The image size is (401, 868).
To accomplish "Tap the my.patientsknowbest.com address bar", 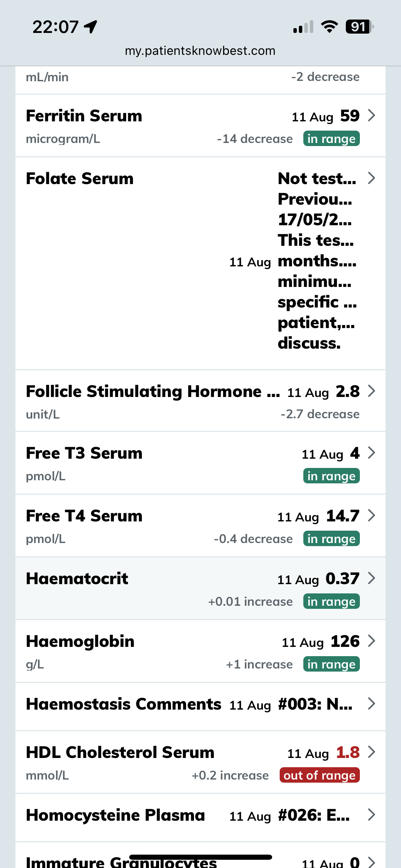I will [200, 51].
